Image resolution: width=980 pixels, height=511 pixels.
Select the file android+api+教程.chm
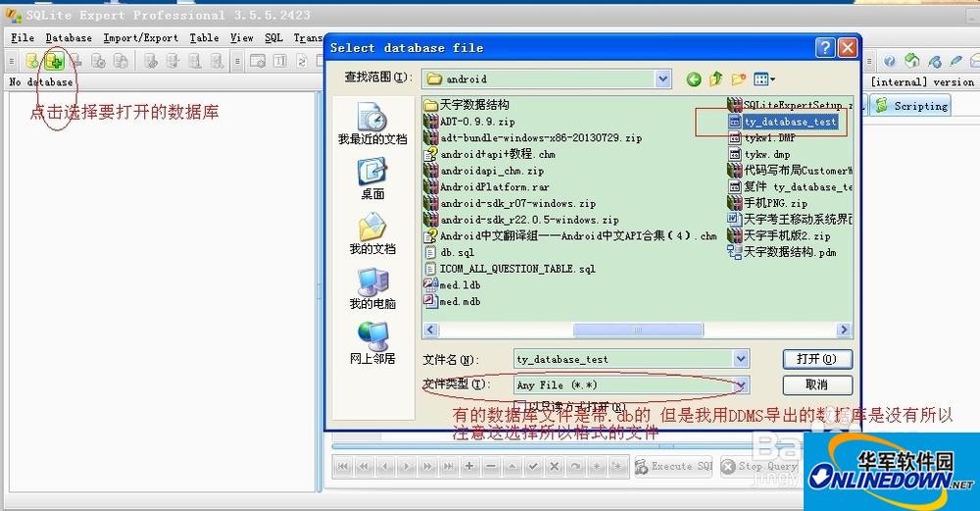point(489,154)
